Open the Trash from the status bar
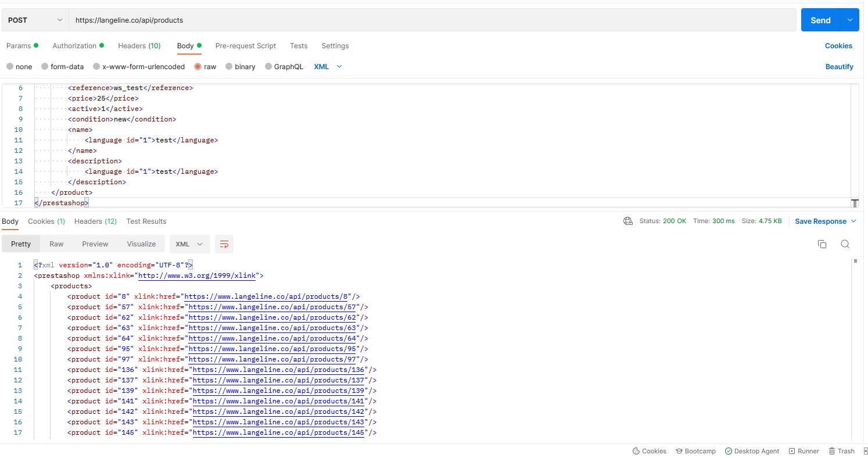868x458 pixels. pos(841,451)
